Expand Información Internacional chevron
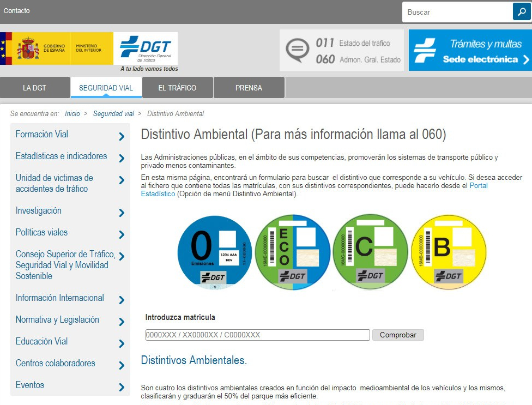 122,300
